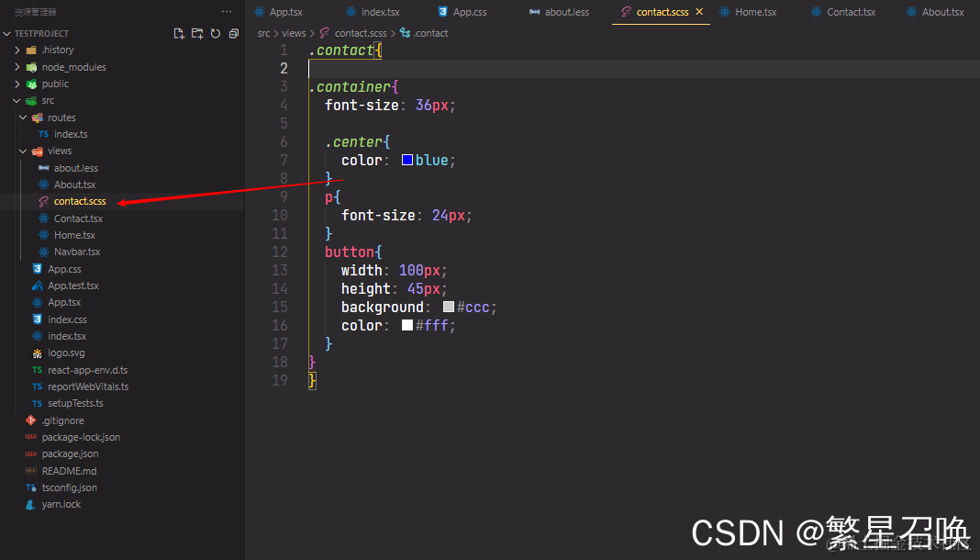
Task: Open tsconfig.json in the file tree
Action: click(70, 488)
